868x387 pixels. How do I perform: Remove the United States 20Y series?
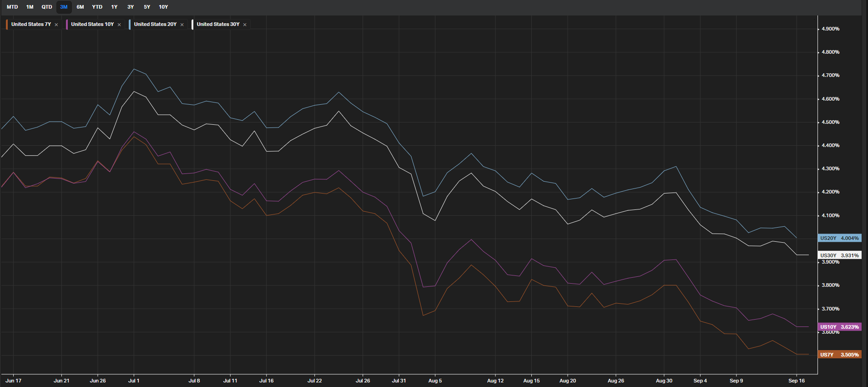182,25
